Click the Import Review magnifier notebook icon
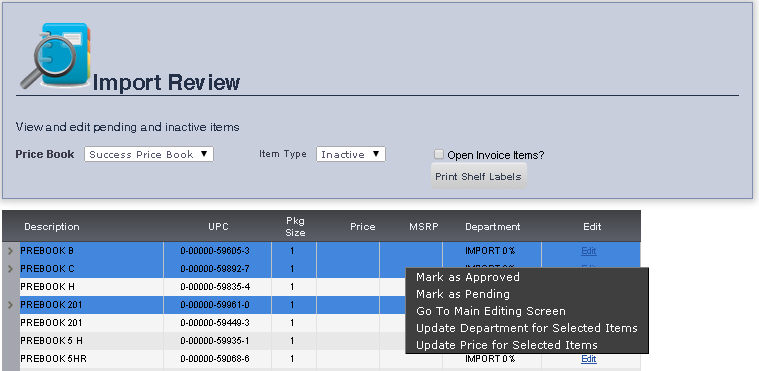The height and width of the screenshot is (371, 759). tap(55, 56)
